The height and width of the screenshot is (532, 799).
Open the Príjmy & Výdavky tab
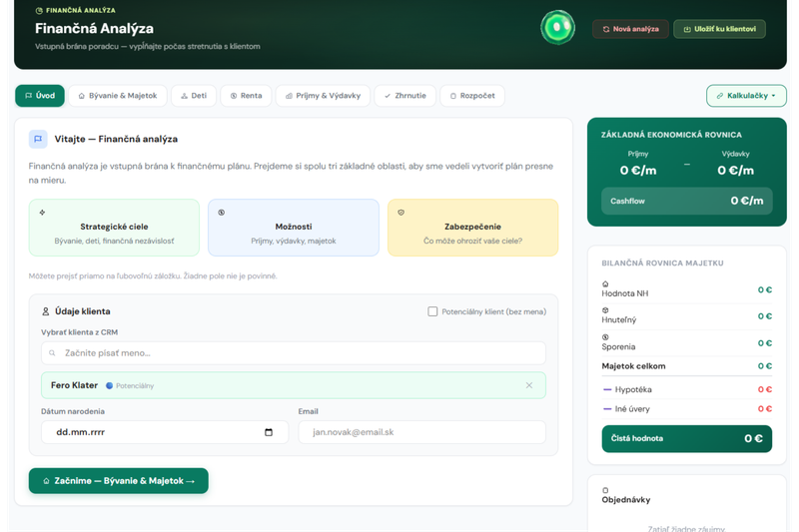coord(323,96)
